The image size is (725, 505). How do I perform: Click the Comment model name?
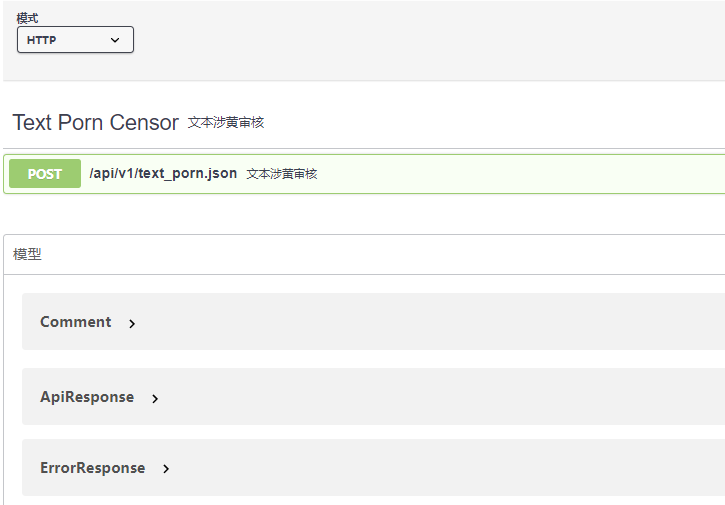75,322
